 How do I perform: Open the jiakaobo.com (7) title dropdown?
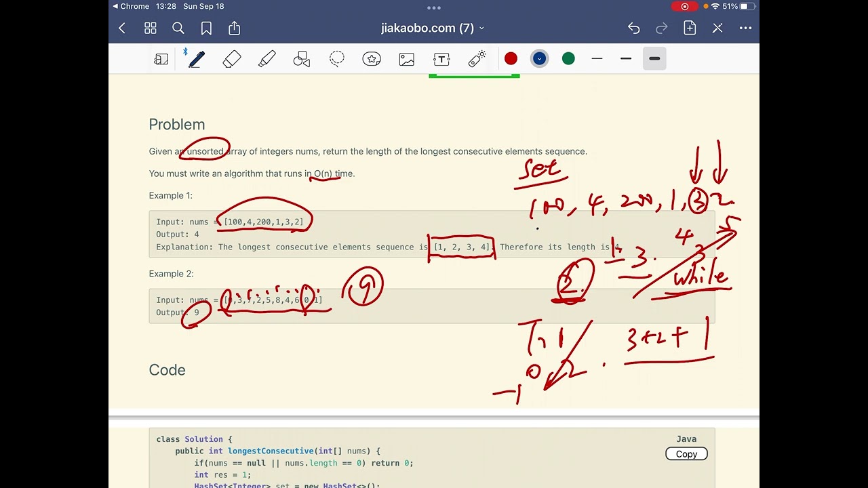coord(433,28)
